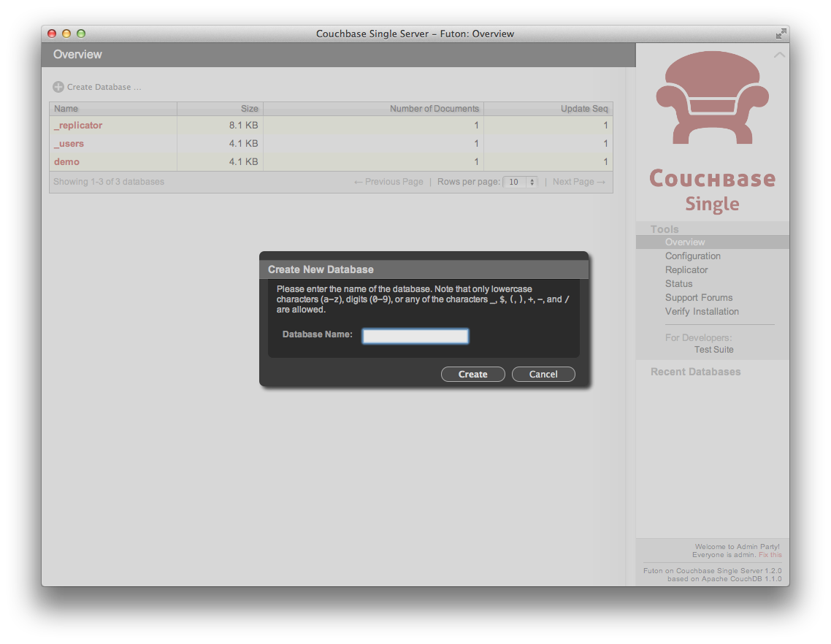The width and height of the screenshot is (831, 644).
Task: Click the Couchbase couch logo
Action: point(712,98)
